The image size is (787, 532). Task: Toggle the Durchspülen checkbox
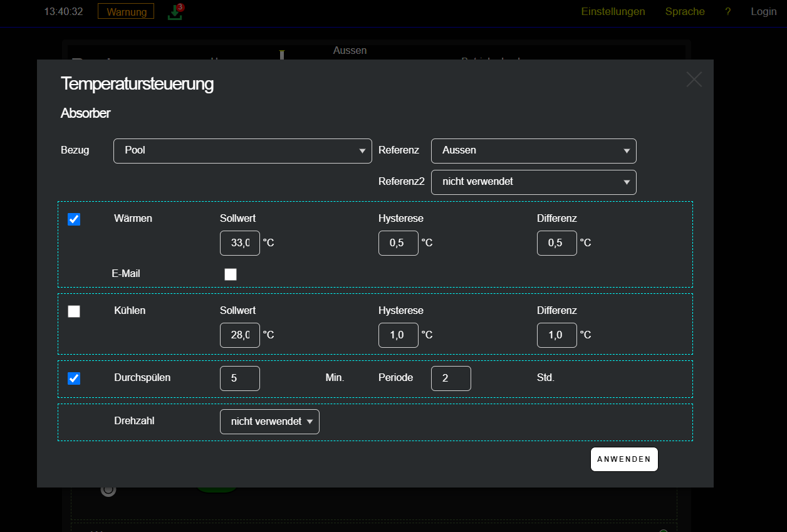(x=74, y=378)
